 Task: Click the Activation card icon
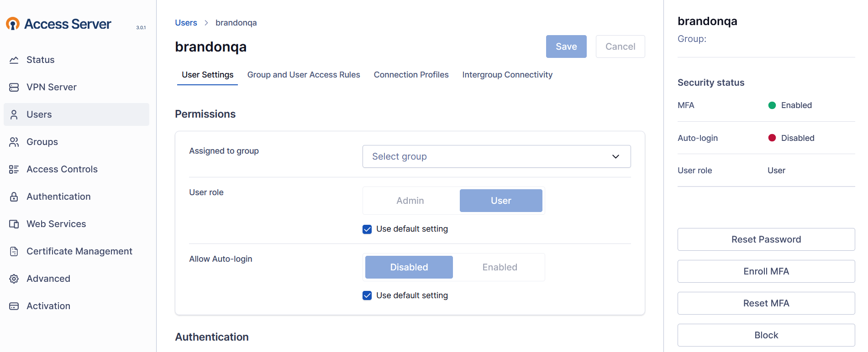click(x=14, y=306)
